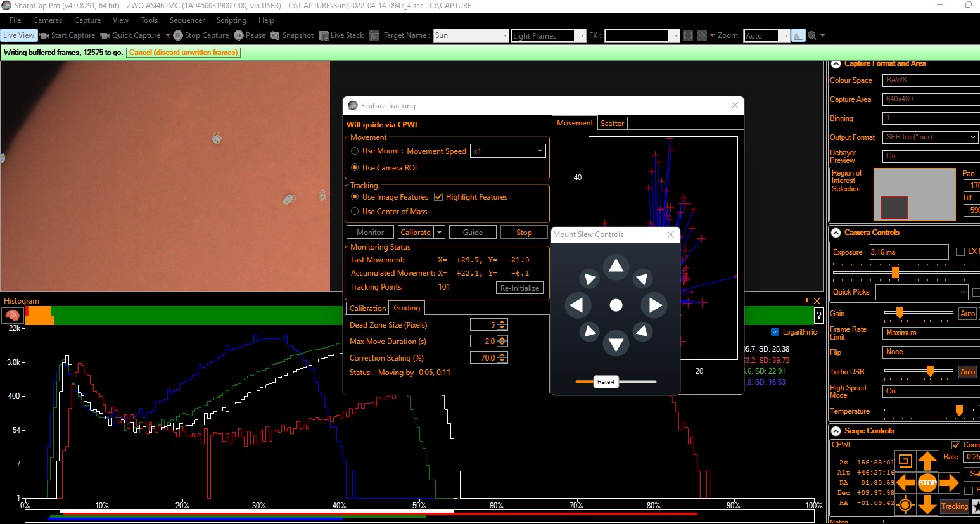Pause the capture from the toolbar

click(x=250, y=35)
